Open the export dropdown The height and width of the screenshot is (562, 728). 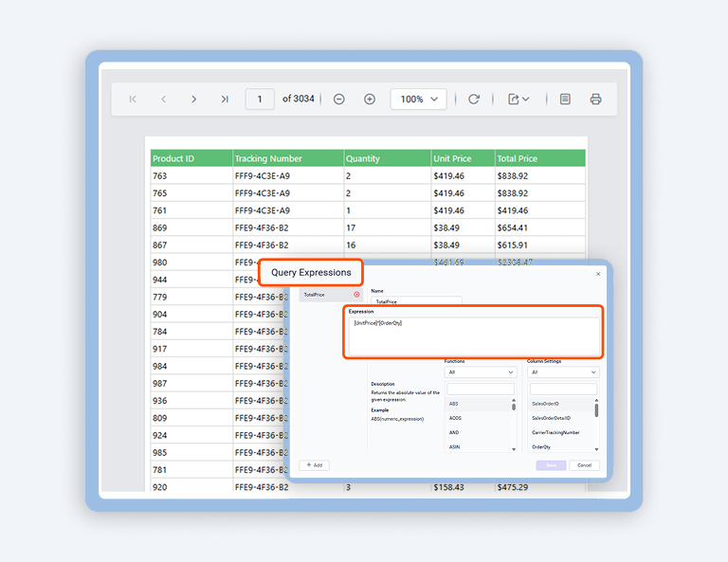(519, 99)
